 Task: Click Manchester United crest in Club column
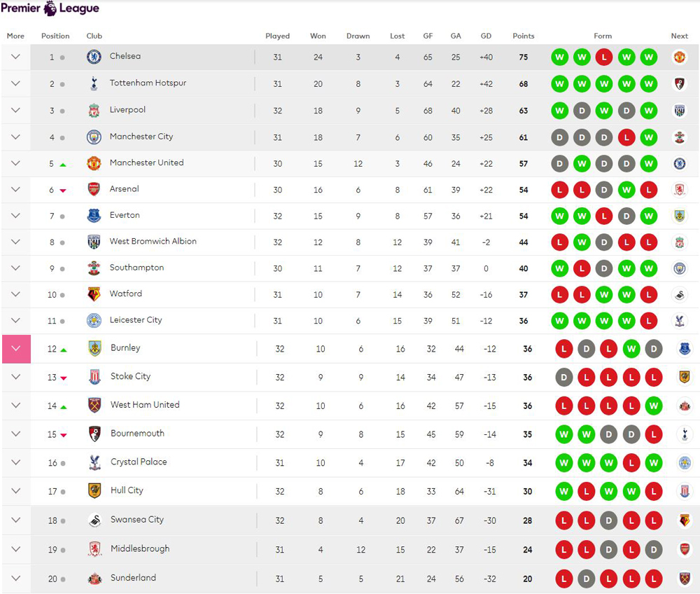pos(94,163)
